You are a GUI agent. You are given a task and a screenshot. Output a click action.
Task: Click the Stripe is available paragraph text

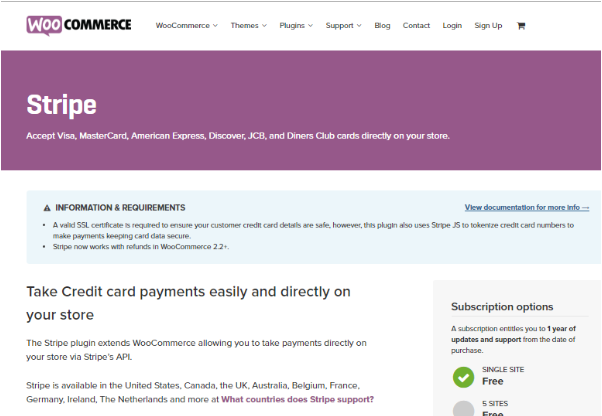tap(200, 392)
